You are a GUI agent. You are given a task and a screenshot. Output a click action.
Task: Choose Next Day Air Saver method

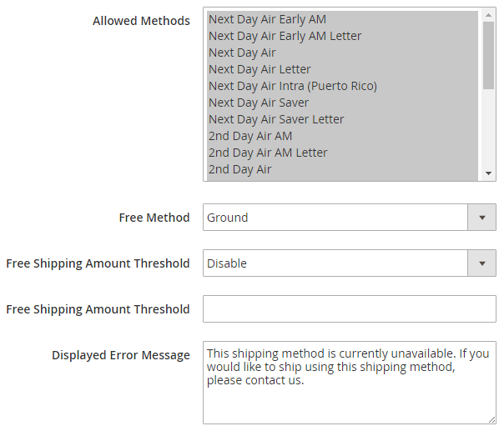tap(259, 103)
